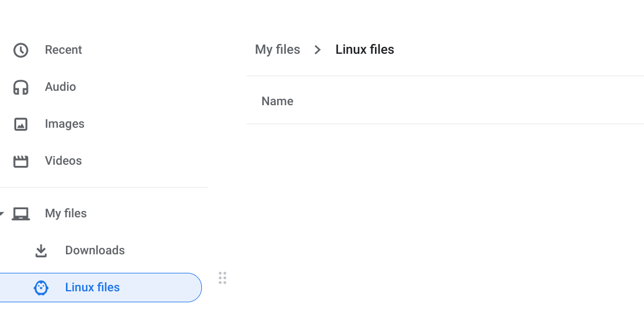Open the Recent files view
The image size is (644, 315).
pyautogui.click(x=63, y=50)
